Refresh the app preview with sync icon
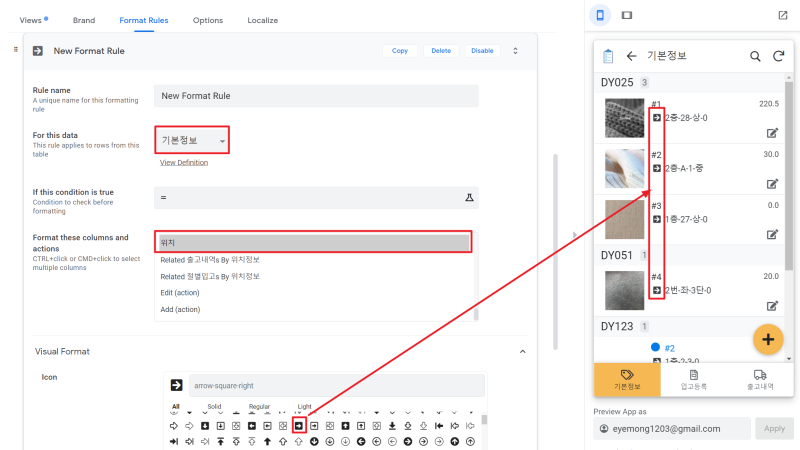This screenshot has height=450, width=800. tap(779, 56)
